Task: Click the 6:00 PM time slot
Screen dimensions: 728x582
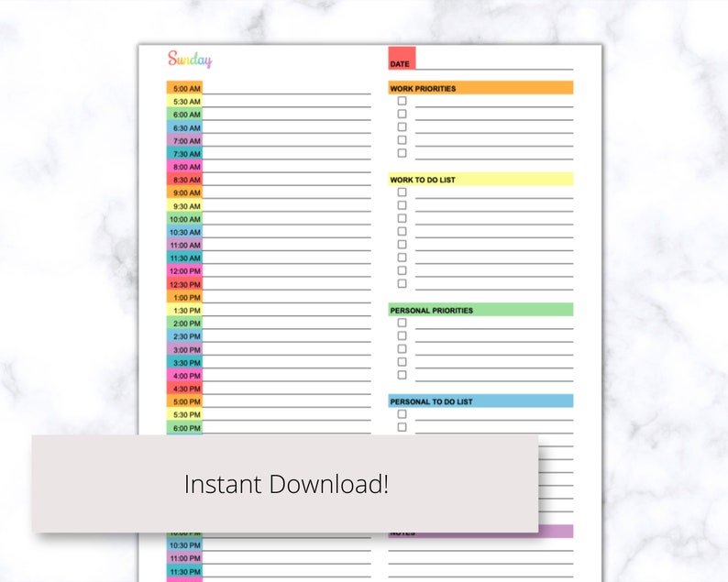Action: 185,427
